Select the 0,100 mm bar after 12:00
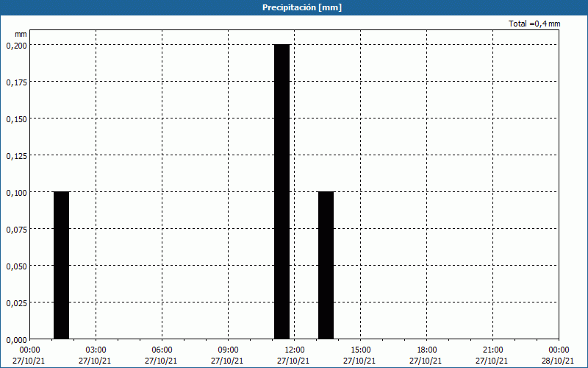Image resolution: width=588 pixels, height=368 pixels. click(326, 265)
